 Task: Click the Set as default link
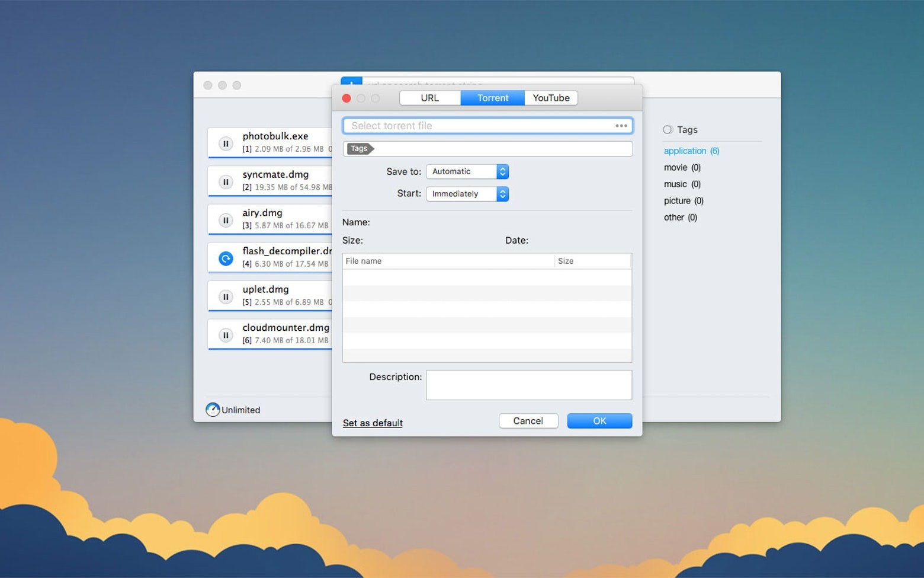[373, 423]
